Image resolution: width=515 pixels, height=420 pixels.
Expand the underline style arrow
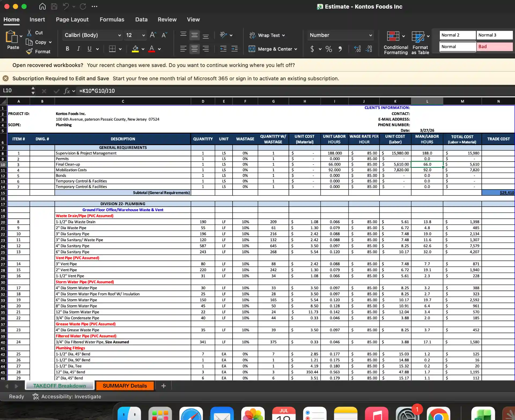(97, 49)
